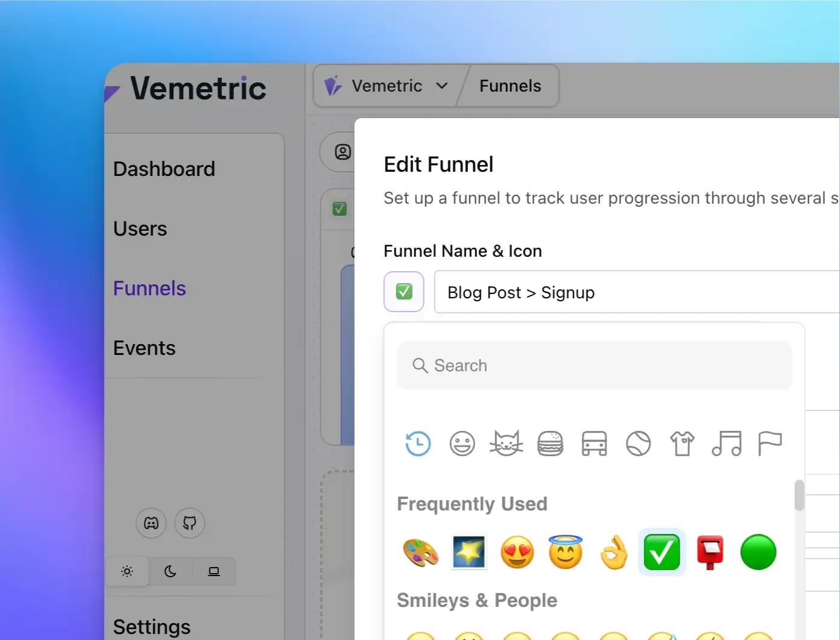Switch theme to system mode
The width and height of the screenshot is (840, 640).
tap(213, 571)
